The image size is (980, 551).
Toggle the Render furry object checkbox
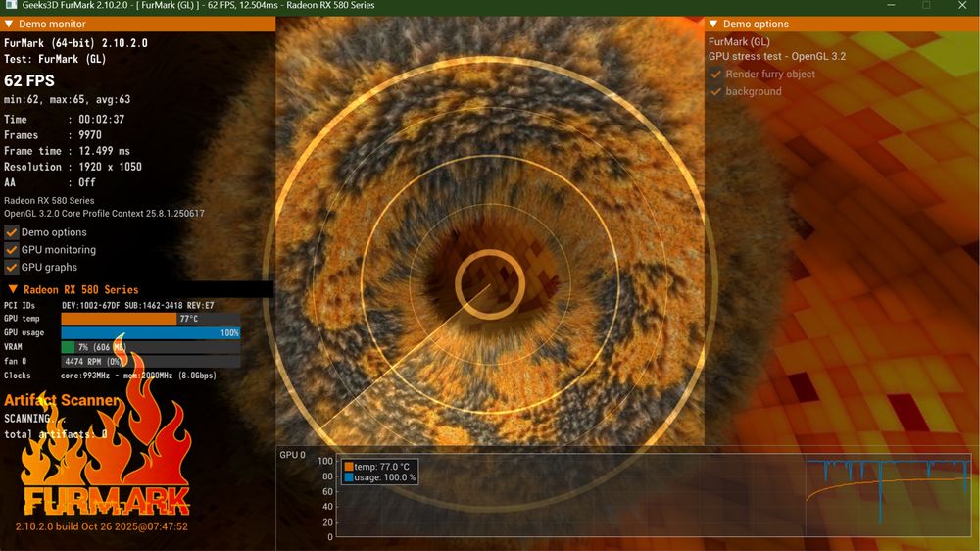pyautogui.click(x=716, y=74)
